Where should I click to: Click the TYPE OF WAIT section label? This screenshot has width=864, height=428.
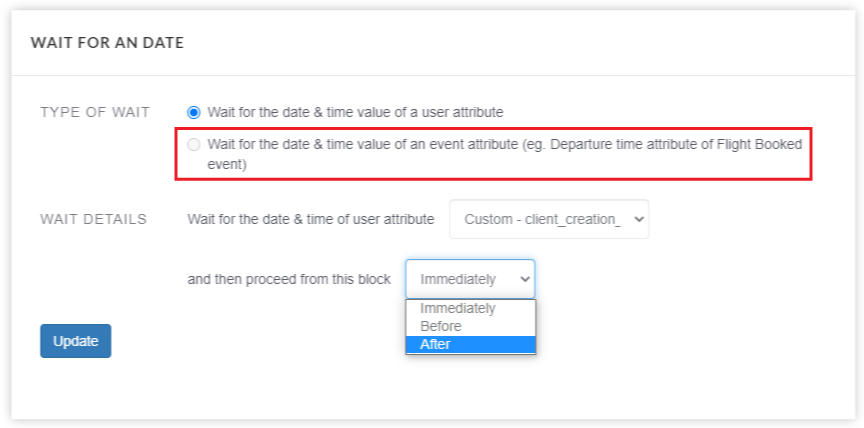tap(95, 112)
